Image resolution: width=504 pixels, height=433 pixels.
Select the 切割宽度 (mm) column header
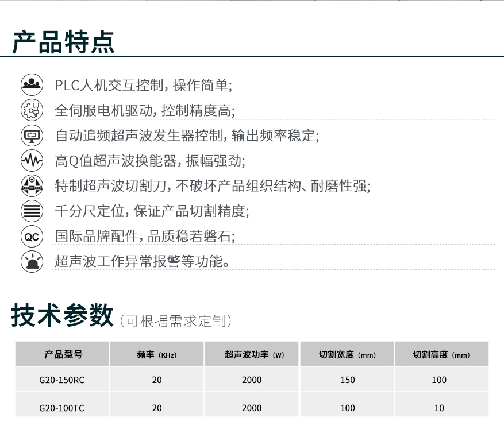click(x=347, y=354)
